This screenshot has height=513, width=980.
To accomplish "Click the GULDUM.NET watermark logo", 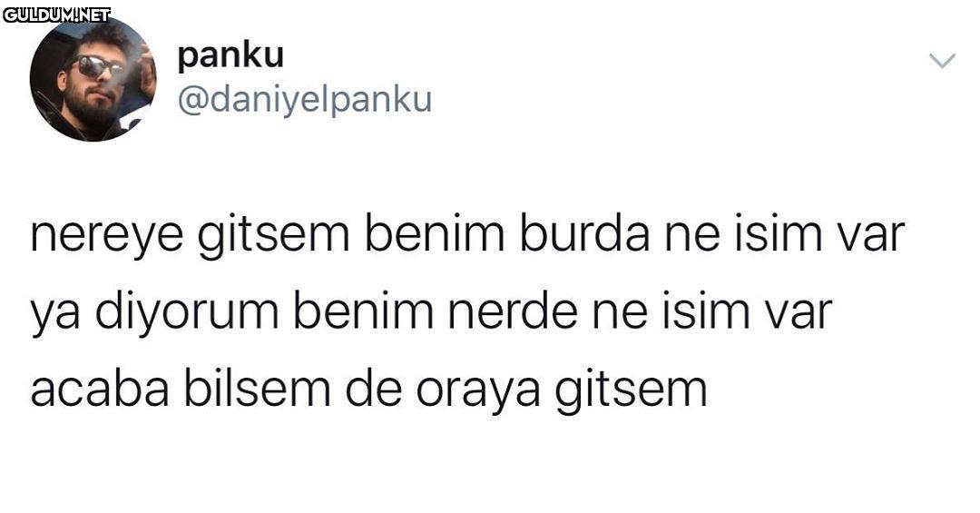I will pyautogui.click(x=57, y=15).
